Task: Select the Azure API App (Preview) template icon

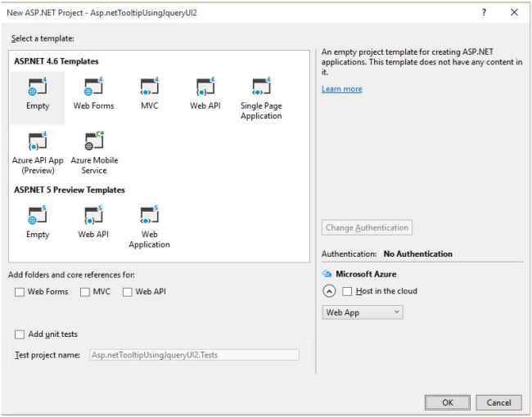Action: pos(38,141)
